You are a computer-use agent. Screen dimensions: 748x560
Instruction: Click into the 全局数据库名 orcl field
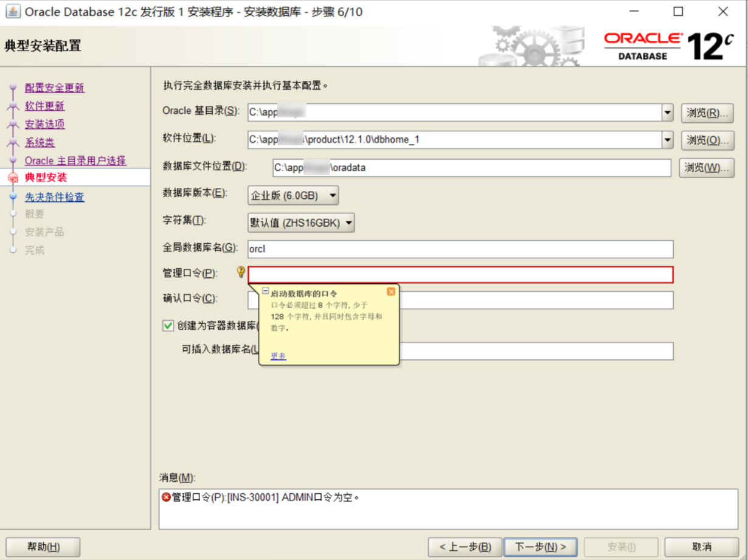[460, 249]
